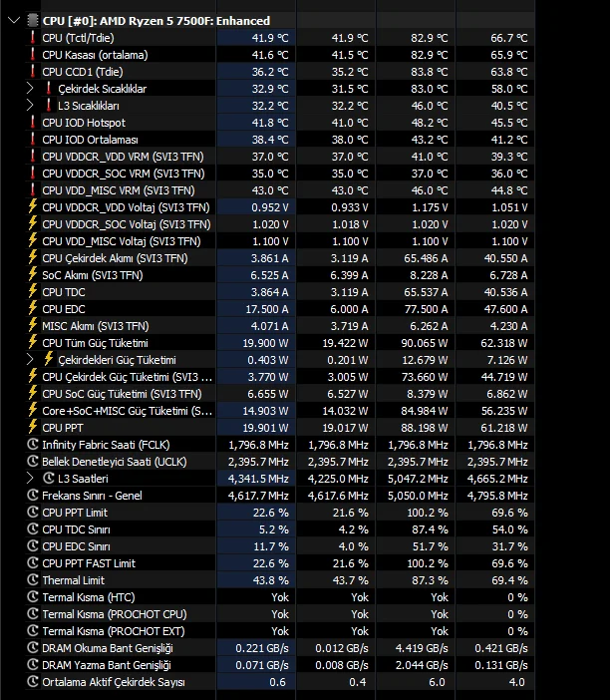Collapse the CPU [#0] AMD Ryzen 5 7500F group
Screen dimensions: 610x700
pos(14,21)
